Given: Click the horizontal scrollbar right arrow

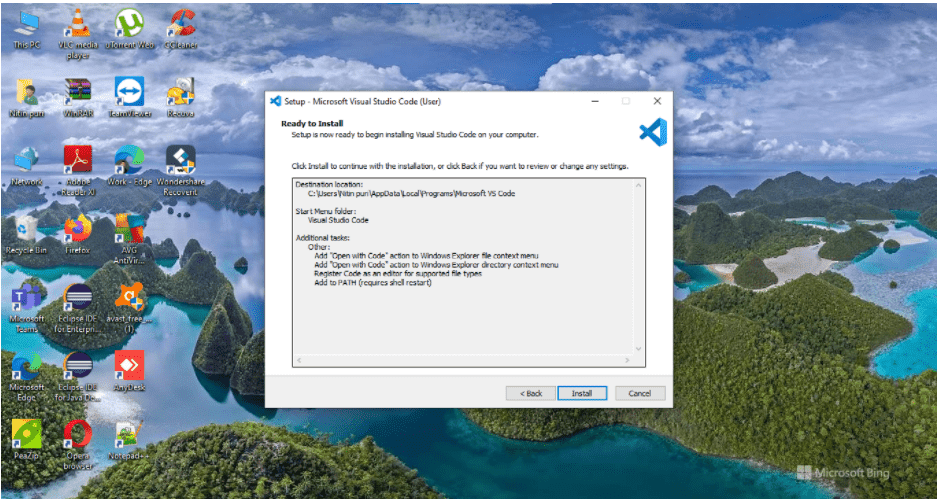Looking at the screenshot, I should pos(627,360).
